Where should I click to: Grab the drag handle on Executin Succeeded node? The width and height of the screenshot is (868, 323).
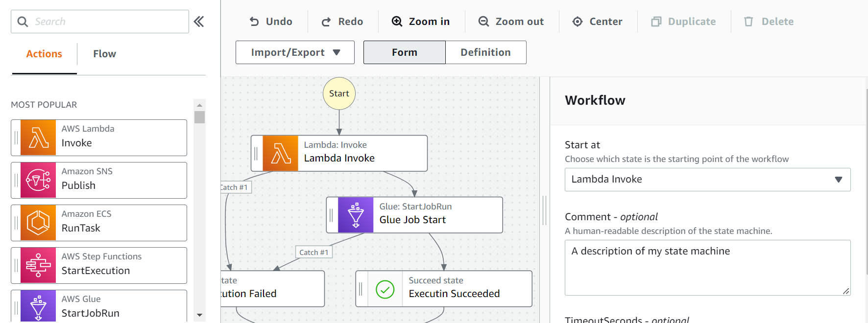tap(361, 289)
